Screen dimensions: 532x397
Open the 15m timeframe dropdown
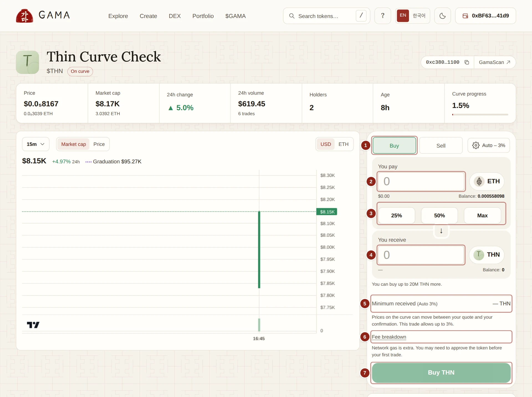[35, 144]
